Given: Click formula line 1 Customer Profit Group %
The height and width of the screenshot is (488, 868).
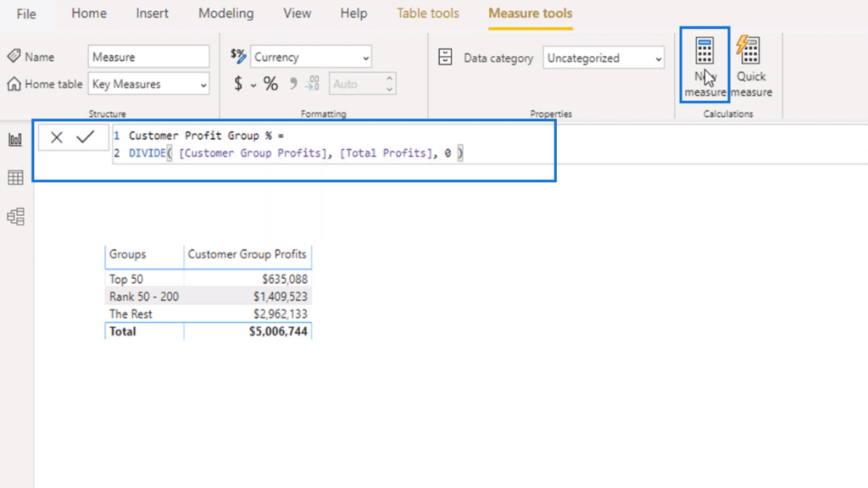Looking at the screenshot, I should point(206,136).
